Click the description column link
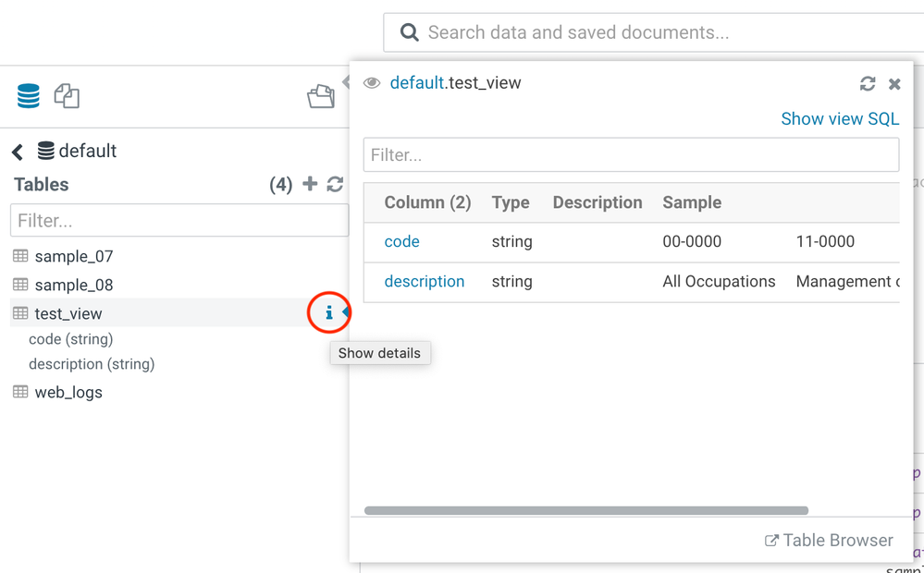Image resolution: width=924 pixels, height=573 pixels. pyautogui.click(x=424, y=281)
